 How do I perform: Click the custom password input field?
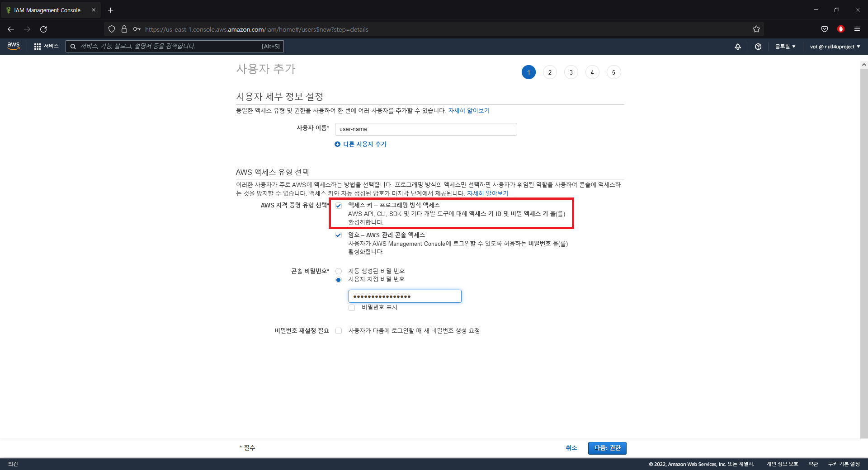click(405, 296)
